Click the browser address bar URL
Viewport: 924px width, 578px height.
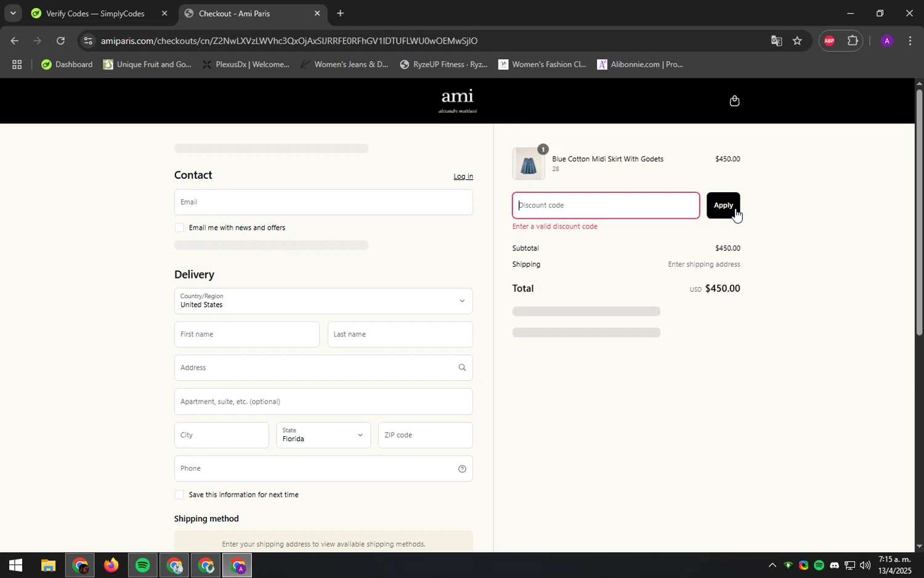289,41
